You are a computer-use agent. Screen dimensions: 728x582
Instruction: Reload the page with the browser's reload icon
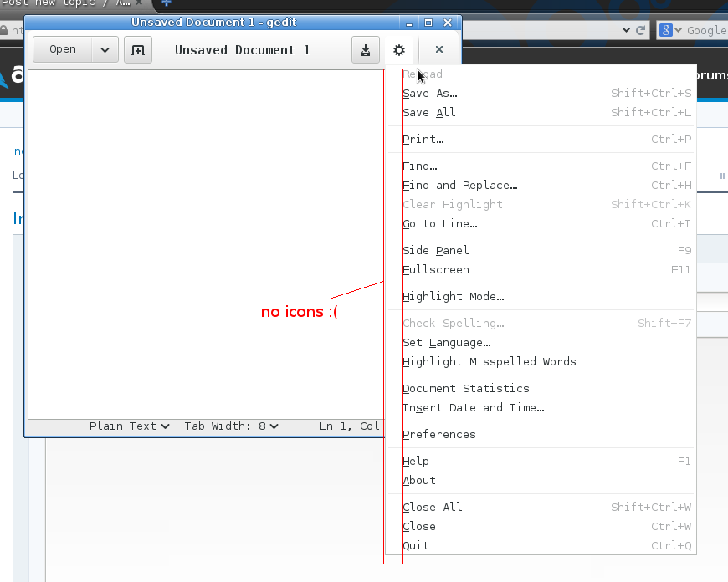[x=638, y=29]
